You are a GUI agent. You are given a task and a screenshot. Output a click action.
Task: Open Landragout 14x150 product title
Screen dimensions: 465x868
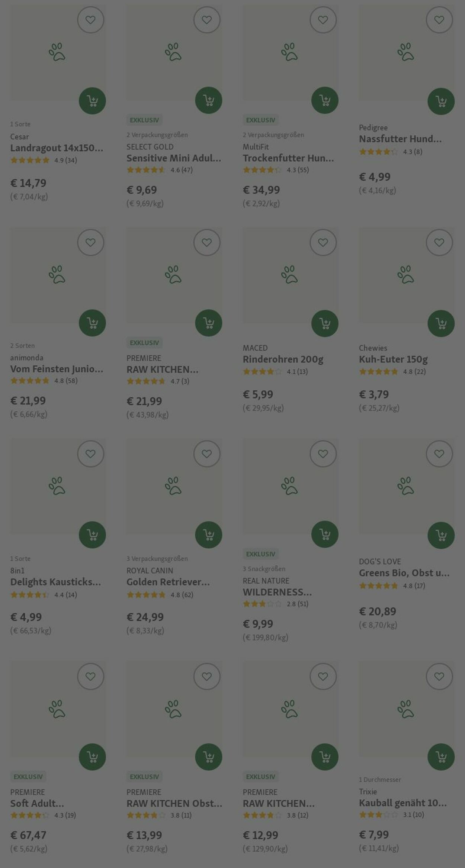[x=57, y=148]
